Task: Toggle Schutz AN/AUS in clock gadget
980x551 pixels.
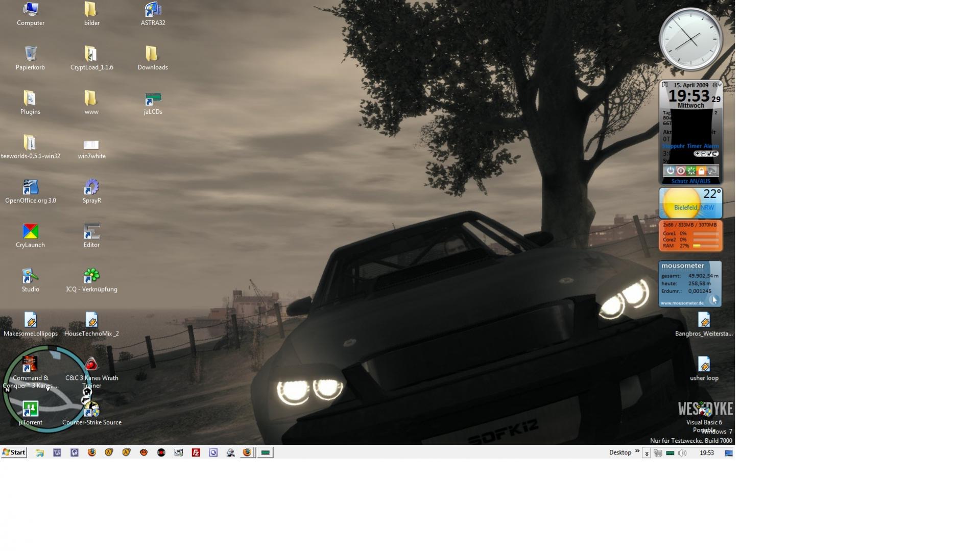Action: coord(690,181)
